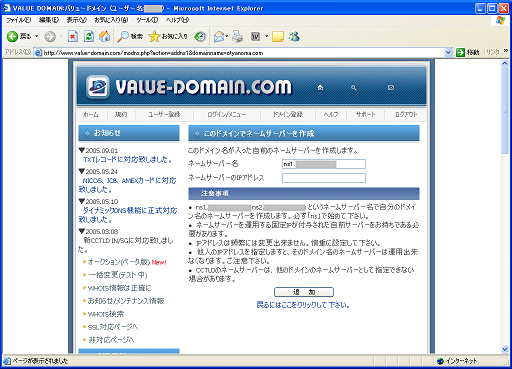Open the お知らせ/メンテナンス情報 link
The width and height of the screenshot is (512, 369).
(126, 301)
